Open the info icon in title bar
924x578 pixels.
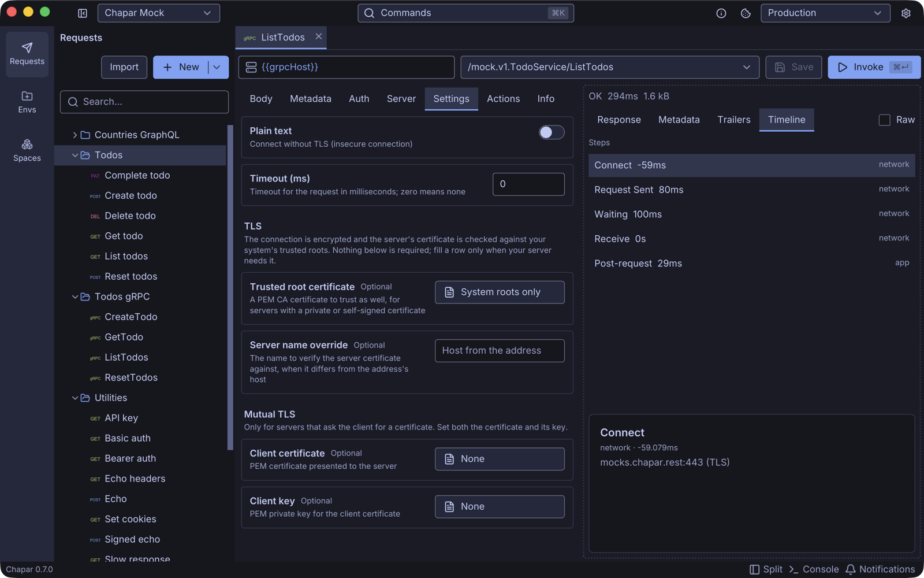(x=721, y=13)
